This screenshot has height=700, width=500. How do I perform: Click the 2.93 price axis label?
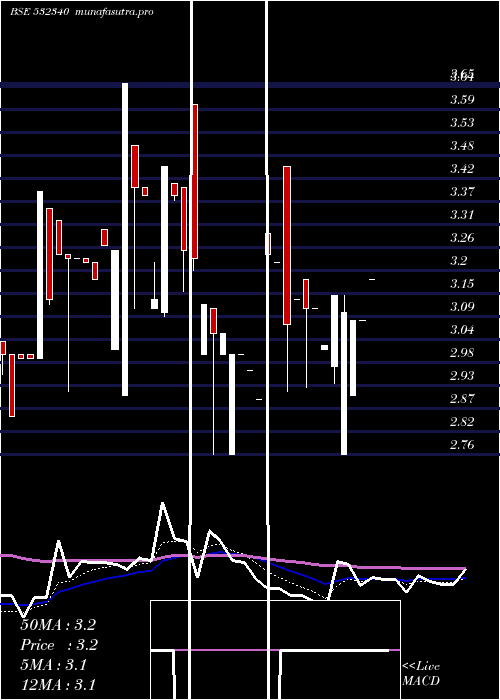point(462,376)
